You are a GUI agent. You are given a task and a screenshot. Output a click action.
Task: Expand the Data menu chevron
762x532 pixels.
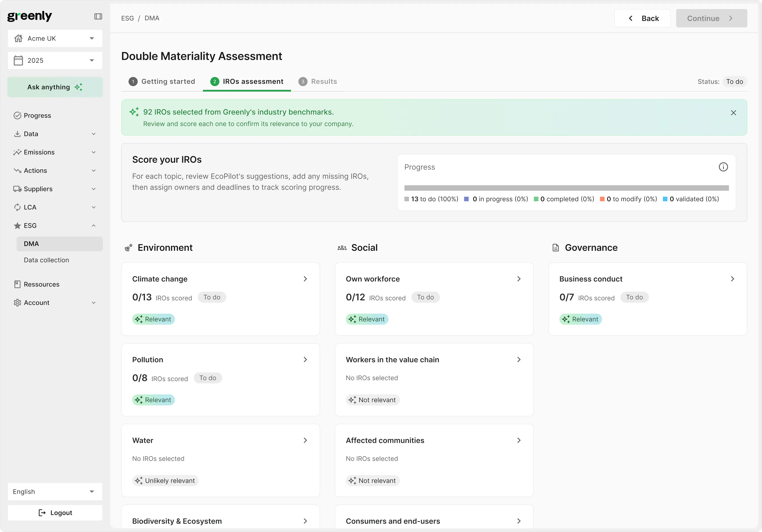pos(94,134)
